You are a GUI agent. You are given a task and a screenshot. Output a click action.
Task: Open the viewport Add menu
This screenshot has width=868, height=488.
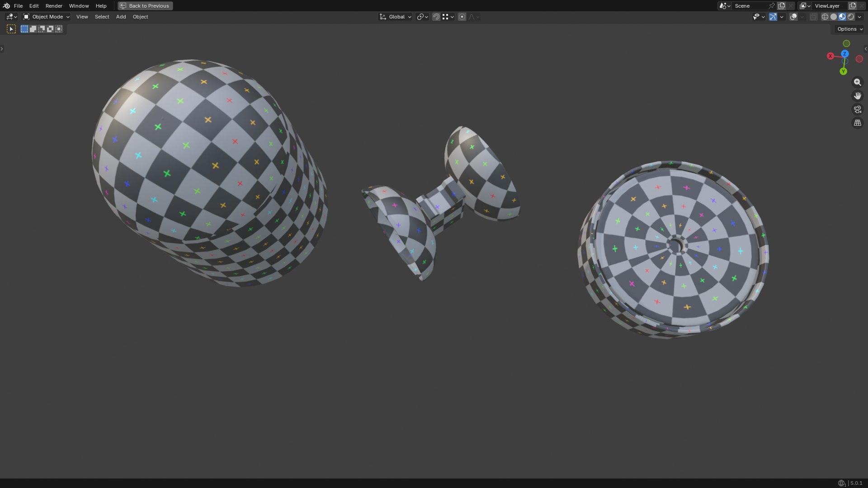click(121, 17)
